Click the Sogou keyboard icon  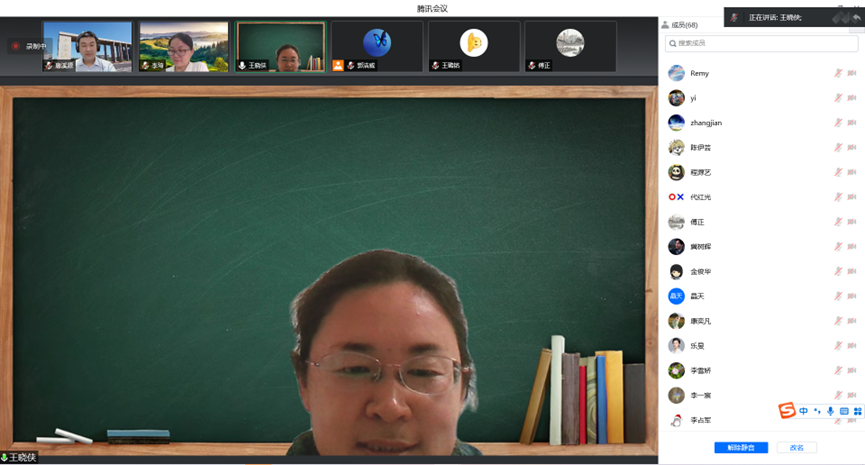(844, 411)
